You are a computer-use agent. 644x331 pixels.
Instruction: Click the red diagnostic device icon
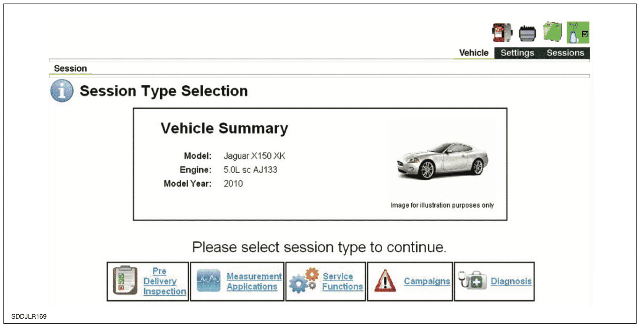(502, 33)
